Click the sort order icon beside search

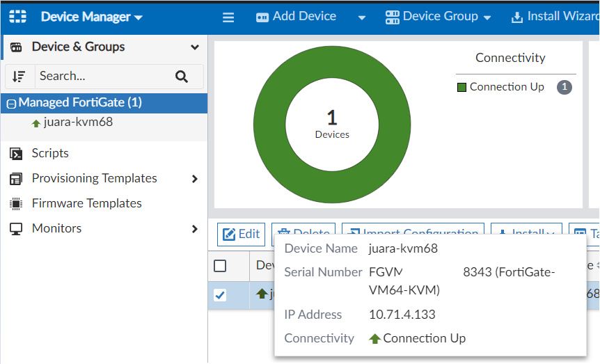tap(19, 77)
